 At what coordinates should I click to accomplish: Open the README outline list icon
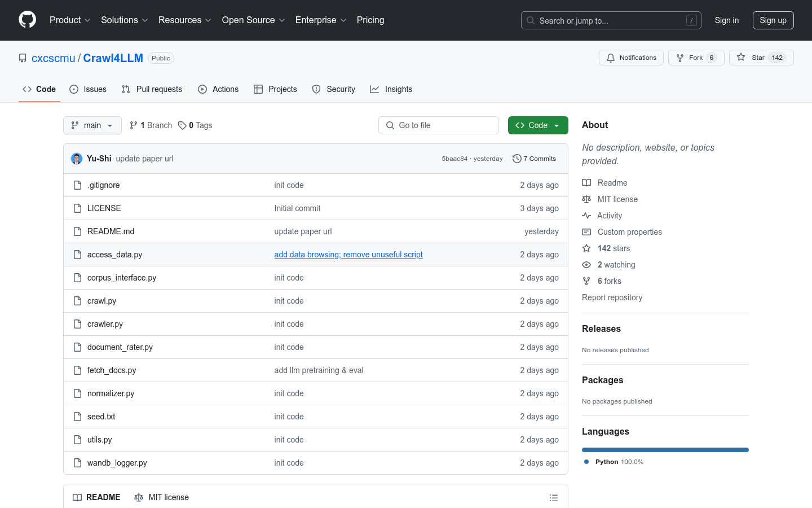tap(554, 498)
